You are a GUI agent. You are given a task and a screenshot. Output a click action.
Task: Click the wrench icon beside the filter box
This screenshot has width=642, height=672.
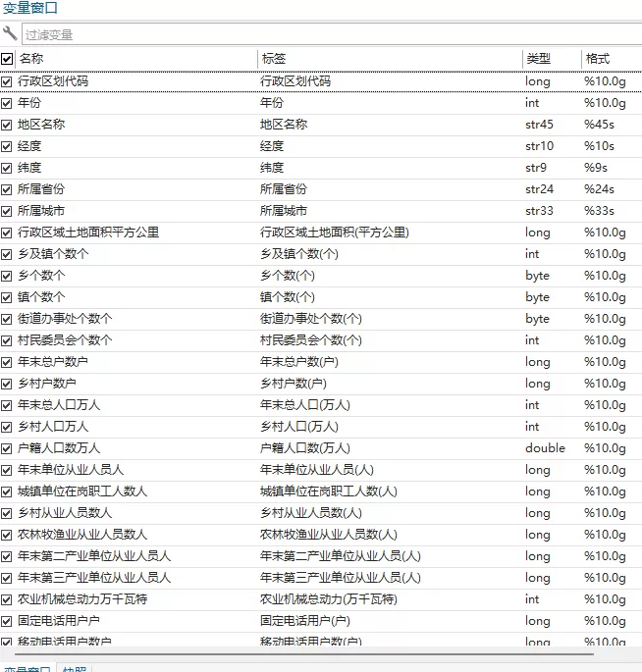point(10,34)
